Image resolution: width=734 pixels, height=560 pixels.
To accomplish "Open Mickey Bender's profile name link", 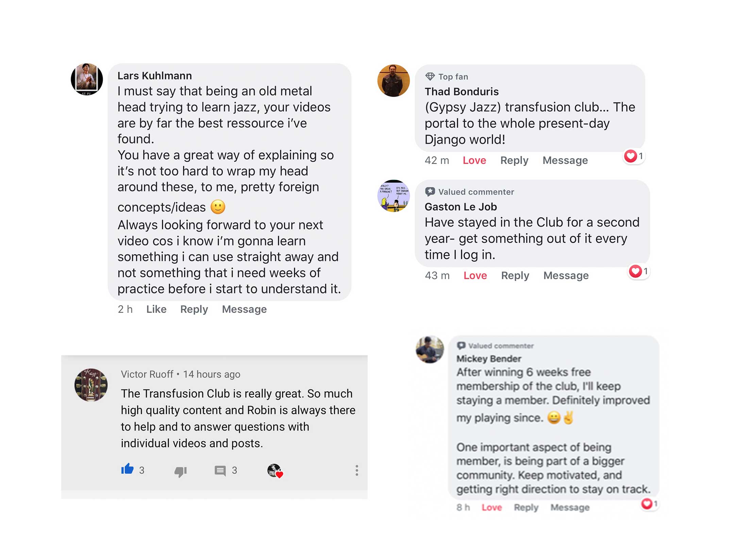I will (488, 359).
